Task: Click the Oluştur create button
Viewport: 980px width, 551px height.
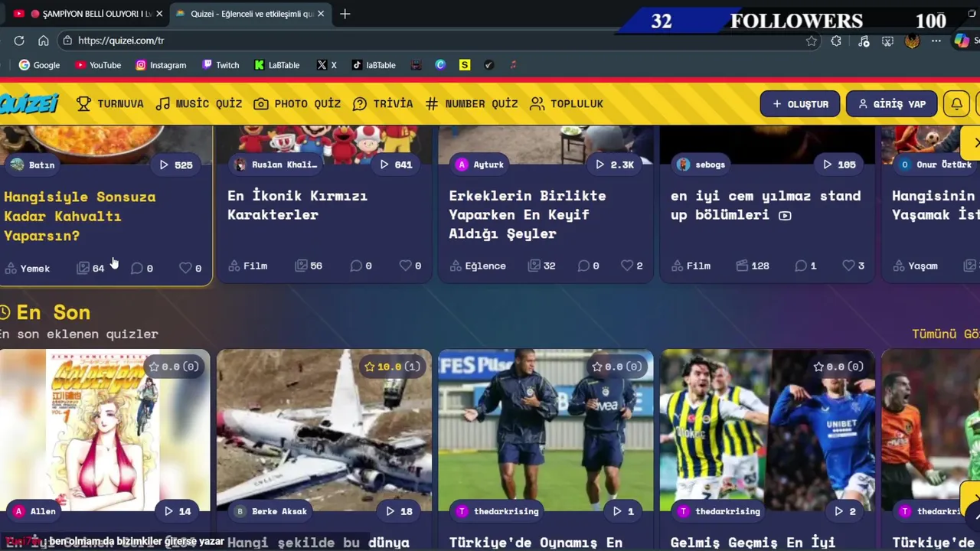Action: [x=800, y=104]
